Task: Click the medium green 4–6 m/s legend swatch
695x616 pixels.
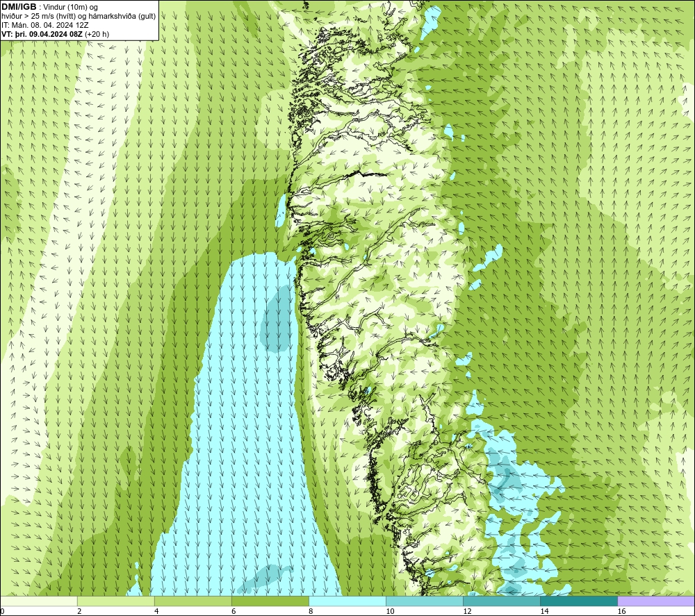Action: coord(193,601)
